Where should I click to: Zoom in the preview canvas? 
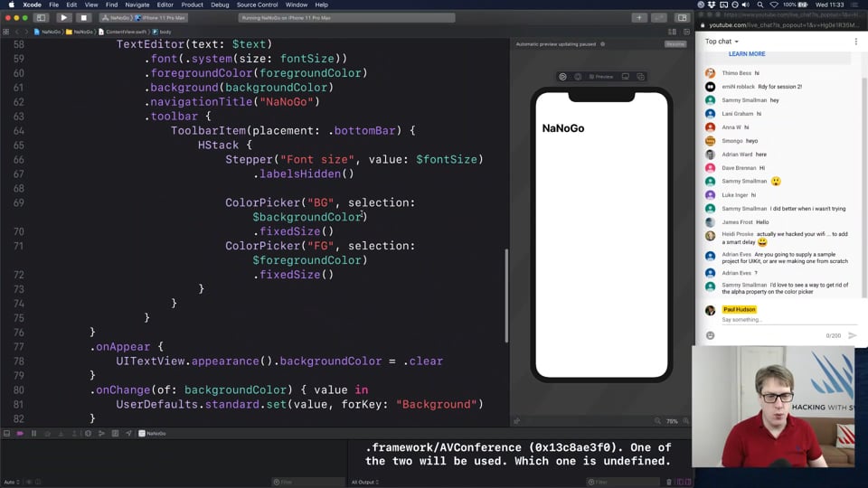pos(686,421)
